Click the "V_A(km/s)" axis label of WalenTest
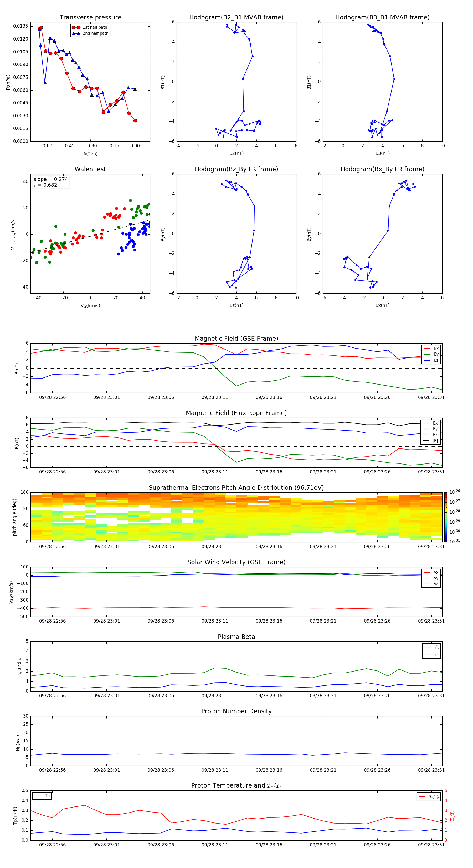The image size is (473, 868). point(90,306)
